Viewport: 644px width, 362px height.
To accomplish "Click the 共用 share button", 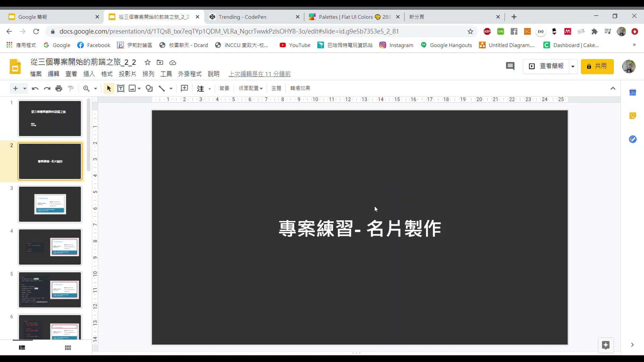I will point(597,66).
